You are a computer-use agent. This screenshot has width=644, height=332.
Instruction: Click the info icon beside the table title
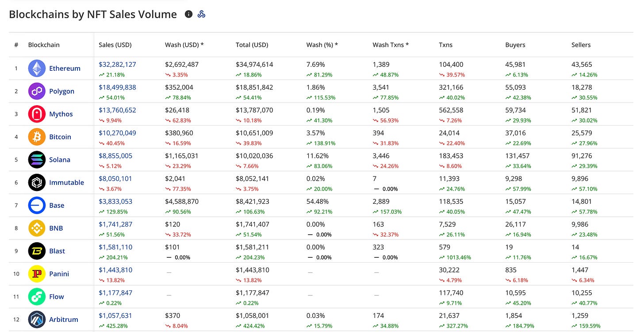click(188, 14)
